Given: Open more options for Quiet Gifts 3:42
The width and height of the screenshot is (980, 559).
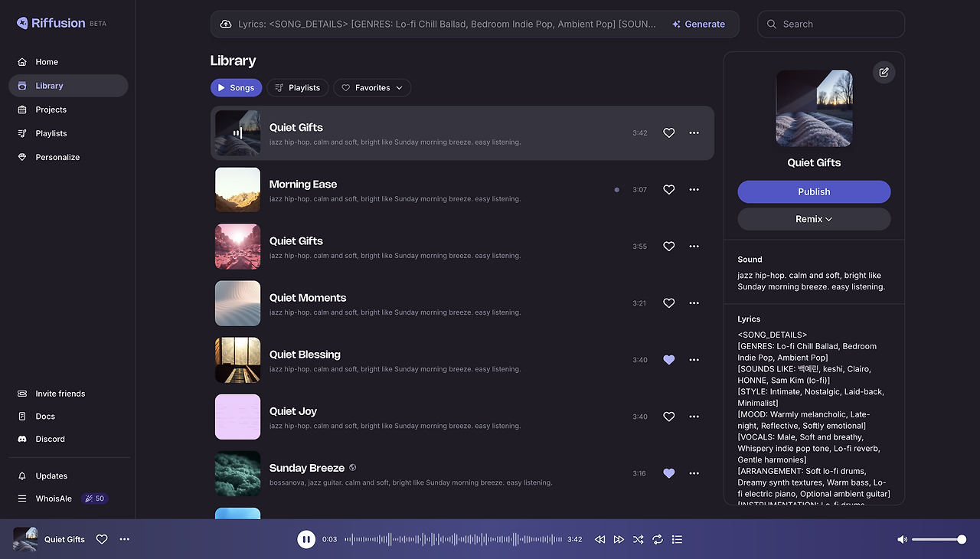Looking at the screenshot, I should (694, 133).
